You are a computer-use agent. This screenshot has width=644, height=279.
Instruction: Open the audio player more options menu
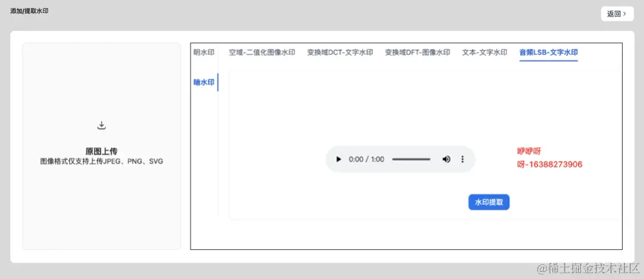463,159
